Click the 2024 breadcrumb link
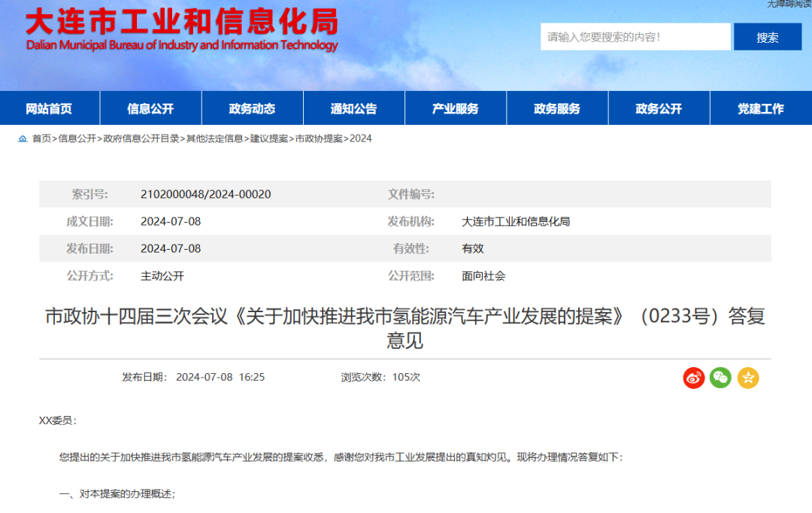 (x=361, y=138)
